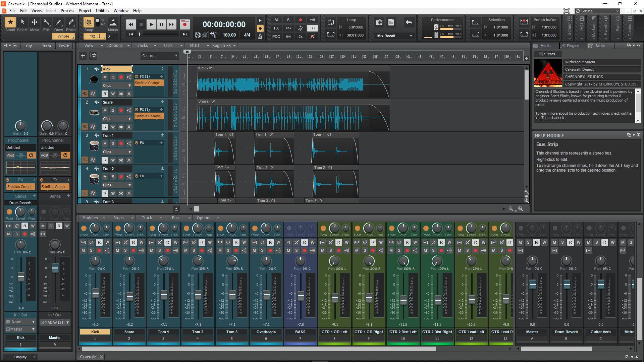Pause the transport
Screen dimensions: 644x362
(161, 24)
